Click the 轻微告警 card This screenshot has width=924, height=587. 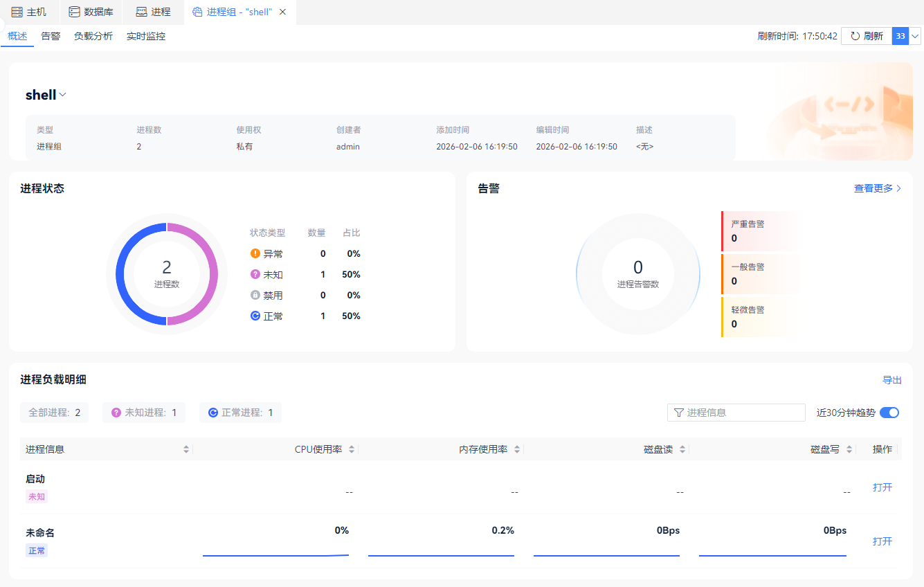pos(760,317)
